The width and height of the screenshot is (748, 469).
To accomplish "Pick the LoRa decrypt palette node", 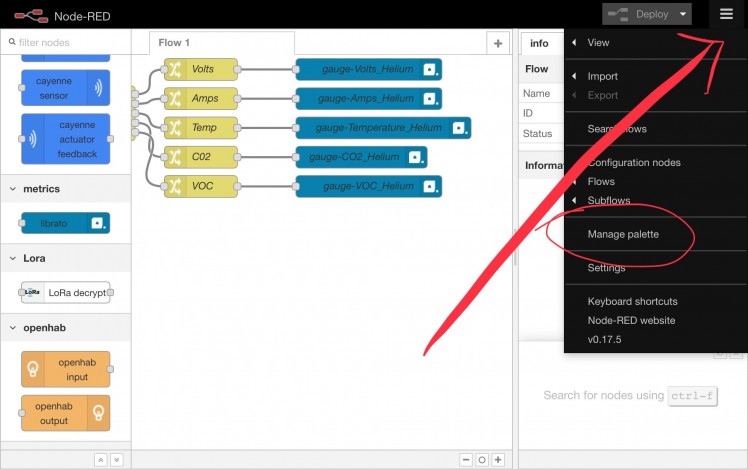I will tap(65, 292).
